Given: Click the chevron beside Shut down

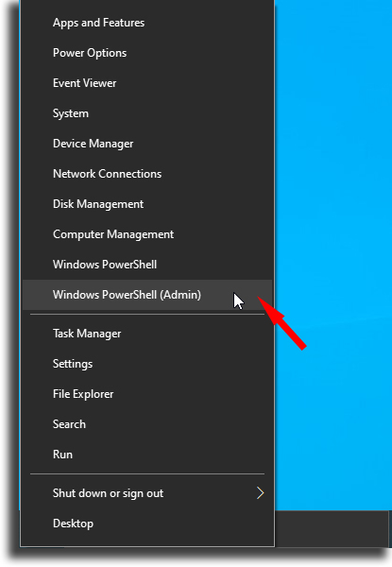Looking at the screenshot, I should [x=260, y=493].
